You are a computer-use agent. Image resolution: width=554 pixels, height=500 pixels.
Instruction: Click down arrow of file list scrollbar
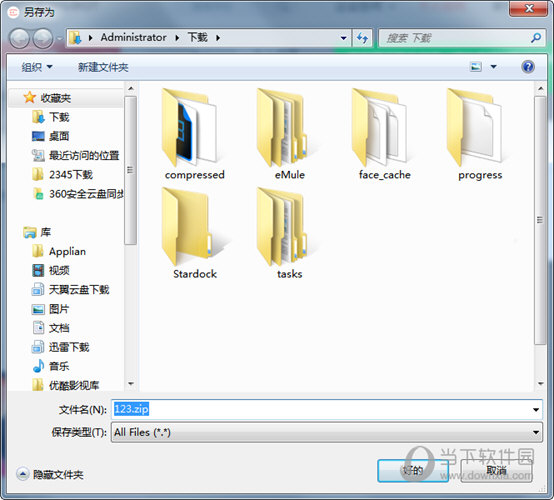541,384
